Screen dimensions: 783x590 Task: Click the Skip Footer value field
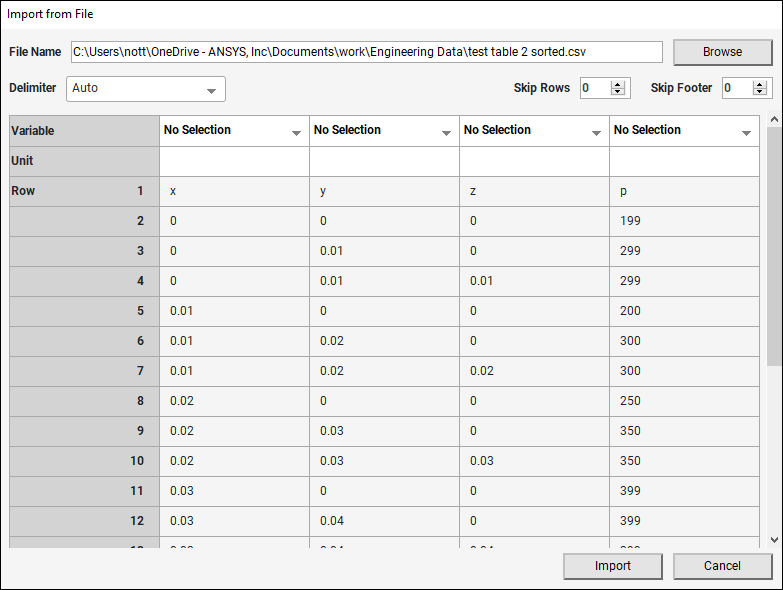click(x=738, y=88)
